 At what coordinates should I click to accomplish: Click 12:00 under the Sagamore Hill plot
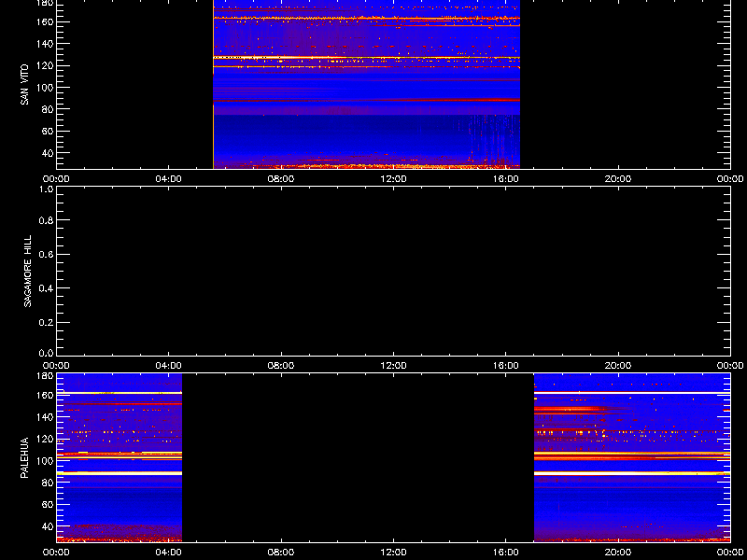(393, 366)
